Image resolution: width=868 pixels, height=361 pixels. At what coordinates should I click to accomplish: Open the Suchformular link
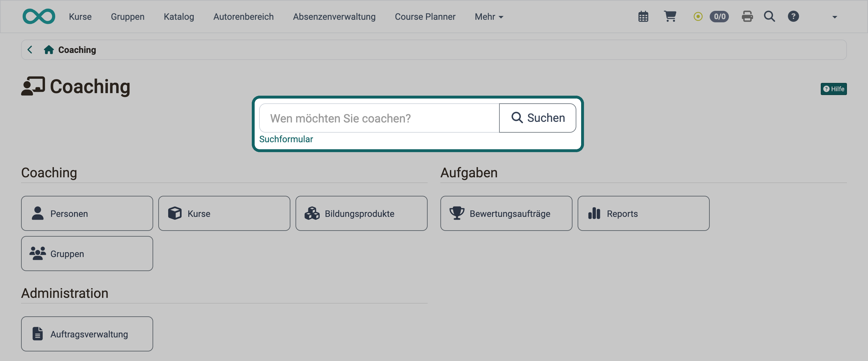286,139
